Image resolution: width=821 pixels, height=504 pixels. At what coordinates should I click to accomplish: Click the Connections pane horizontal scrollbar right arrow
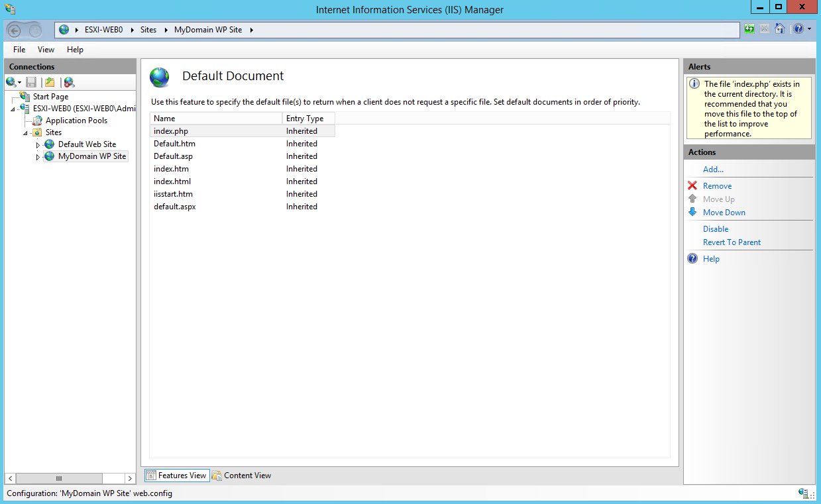(130, 478)
